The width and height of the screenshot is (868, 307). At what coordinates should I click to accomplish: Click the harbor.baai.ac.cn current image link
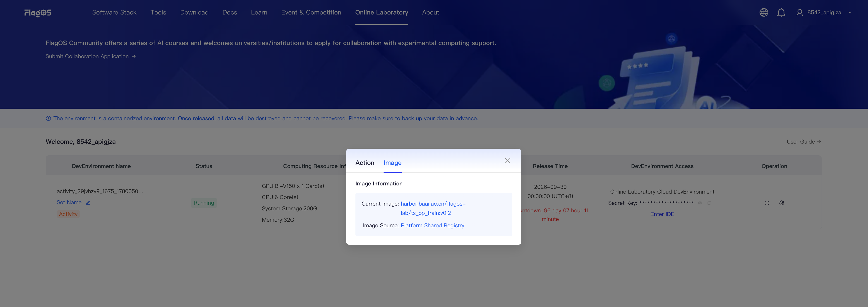tap(433, 208)
